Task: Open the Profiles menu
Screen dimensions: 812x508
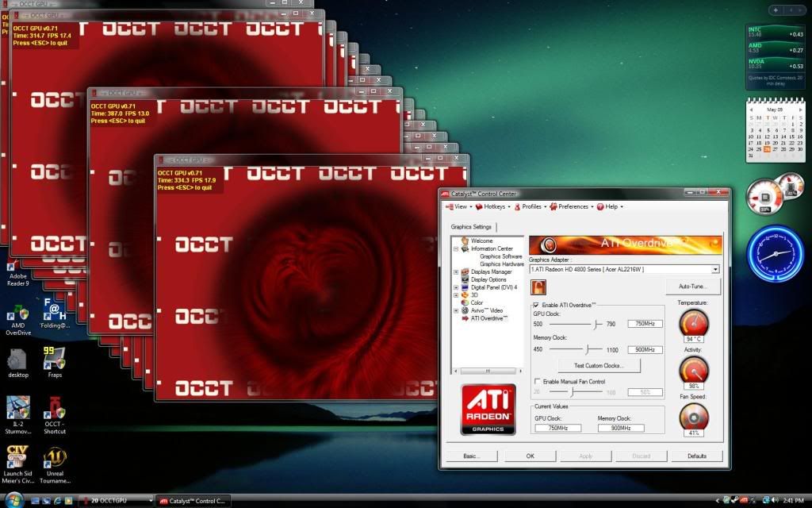Action: 529,206
